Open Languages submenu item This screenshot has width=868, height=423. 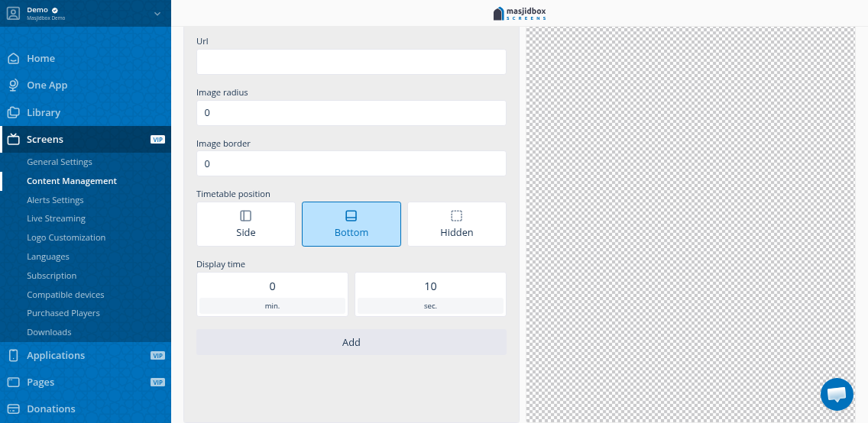click(x=48, y=257)
